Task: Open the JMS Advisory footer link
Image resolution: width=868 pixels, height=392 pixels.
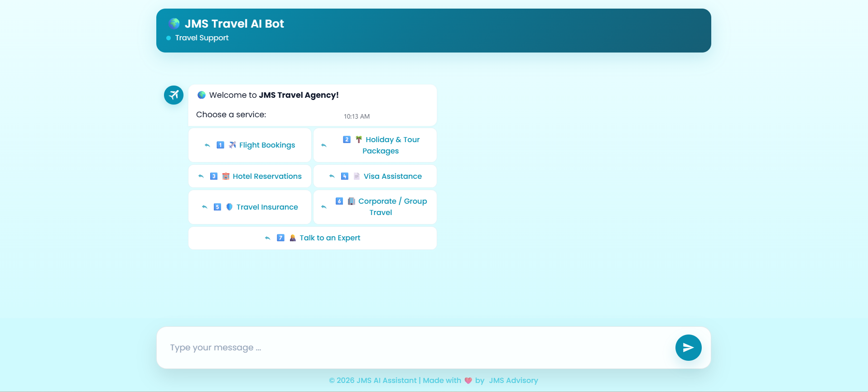Action: click(513, 380)
